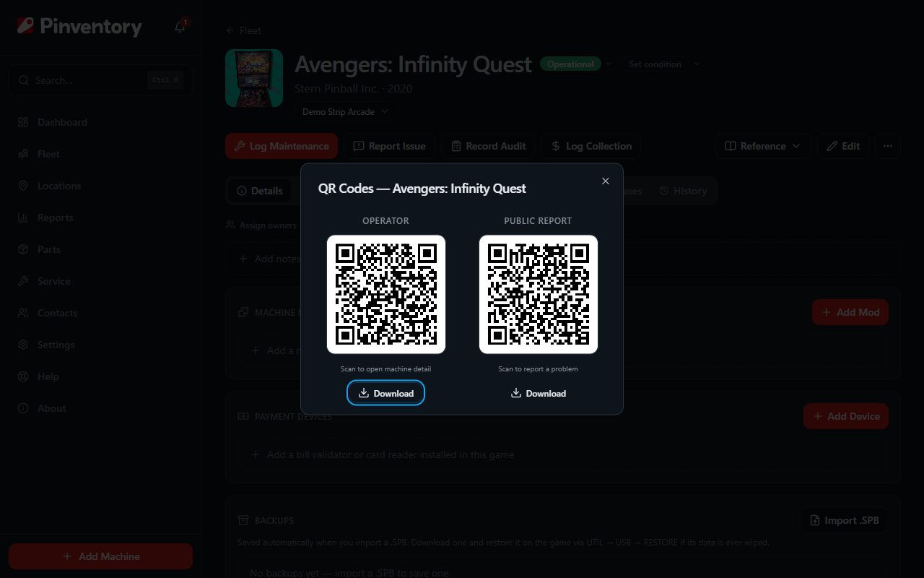Open Service in the sidebar
This screenshot has height=578, width=924.
tap(100, 281)
